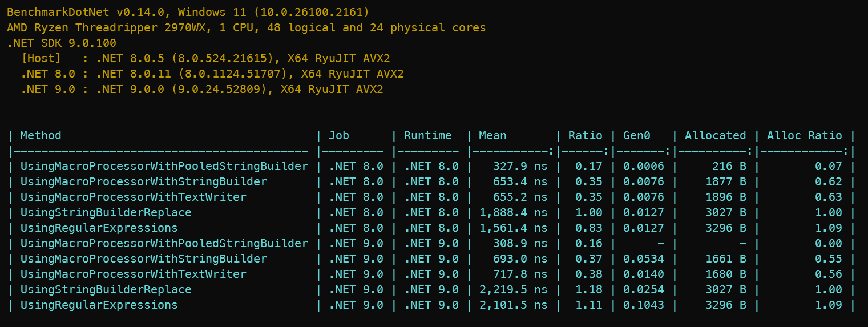
Task: Click the Allocated column header
Action: pyautogui.click(x=716, y=135)
